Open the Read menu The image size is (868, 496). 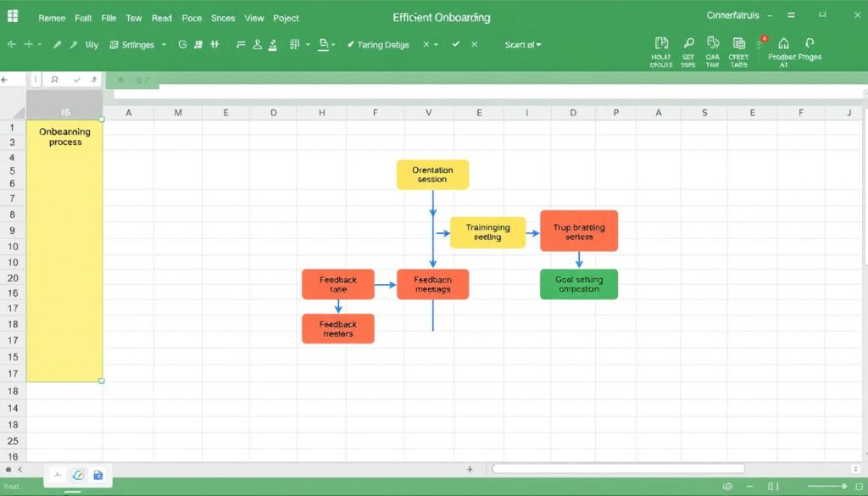tap(162, 19)
